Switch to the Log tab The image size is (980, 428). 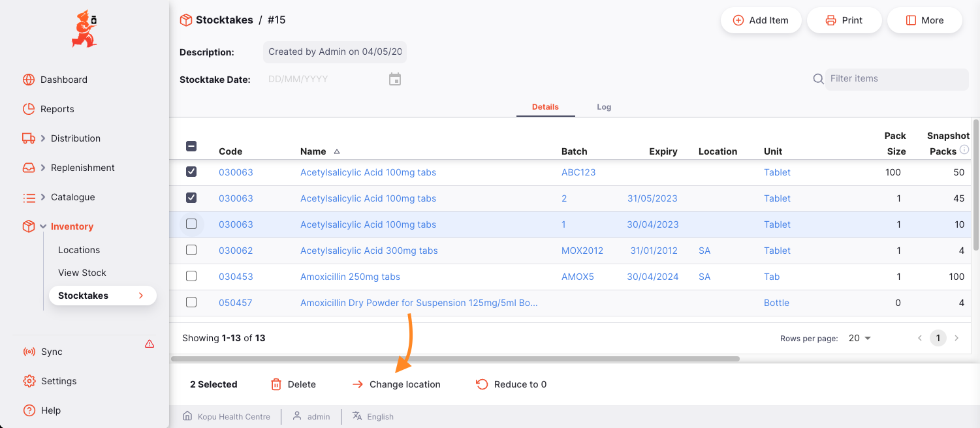(604, 107)
